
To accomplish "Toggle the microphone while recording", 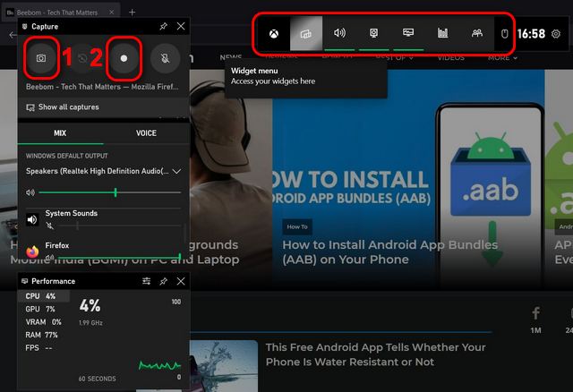I will pyautogui.click(x=165, y=58).
